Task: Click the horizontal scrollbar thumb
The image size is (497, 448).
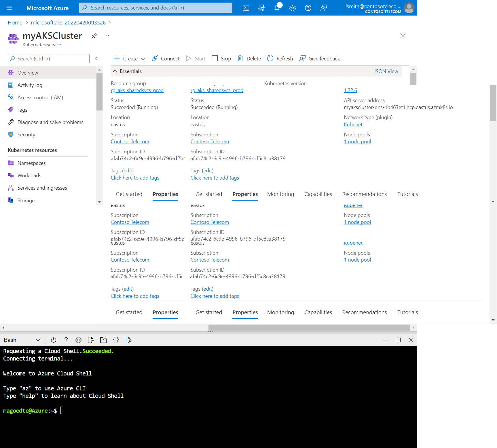Action: (x=309, y=327)
